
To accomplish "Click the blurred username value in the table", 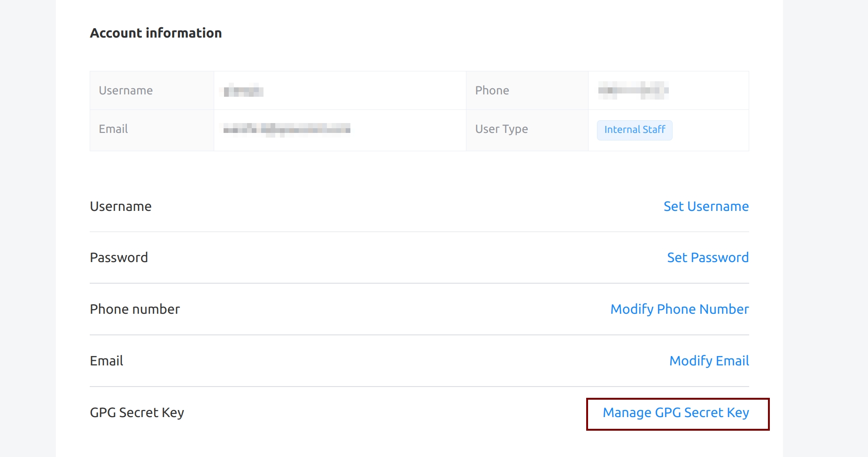I will click(x=243, y=90).
